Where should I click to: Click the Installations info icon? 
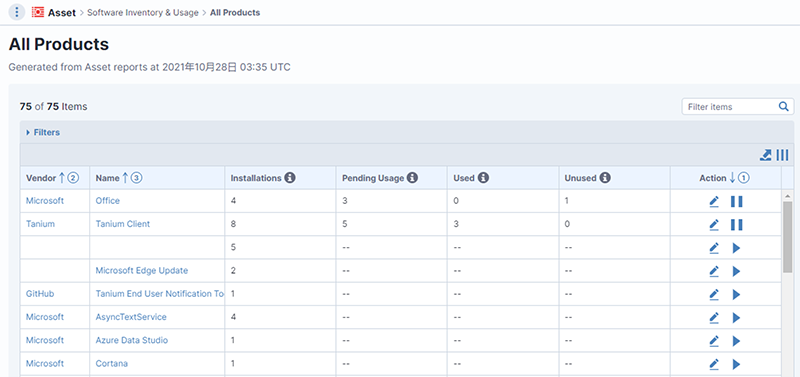tap(289, 178)
